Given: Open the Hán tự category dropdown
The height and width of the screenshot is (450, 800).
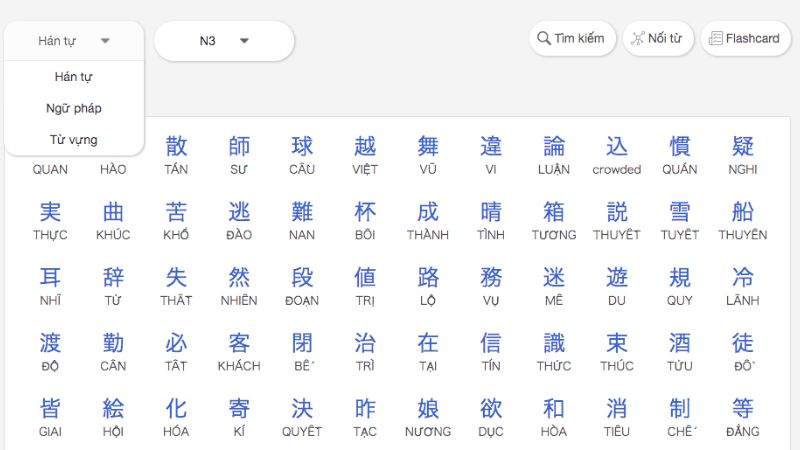Looking at the screenshot, I should [74, 41].
